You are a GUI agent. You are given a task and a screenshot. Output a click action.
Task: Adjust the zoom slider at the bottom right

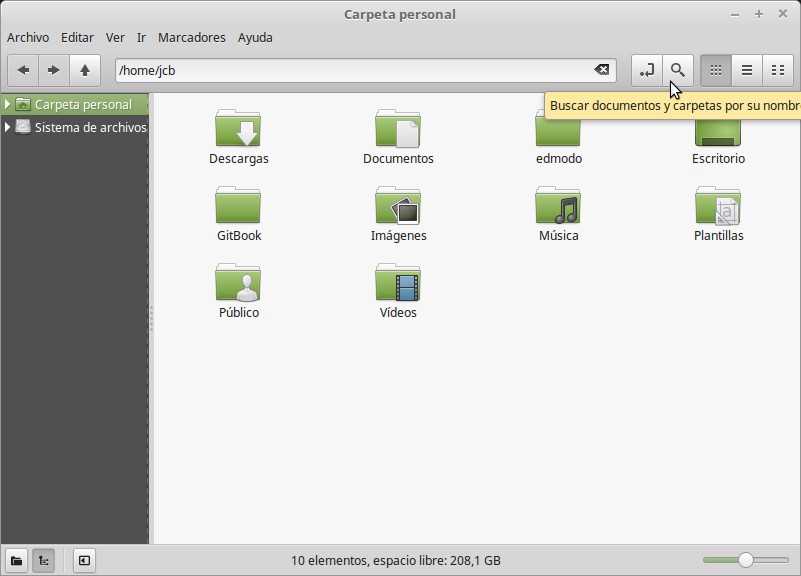click(x=744, y=560)
